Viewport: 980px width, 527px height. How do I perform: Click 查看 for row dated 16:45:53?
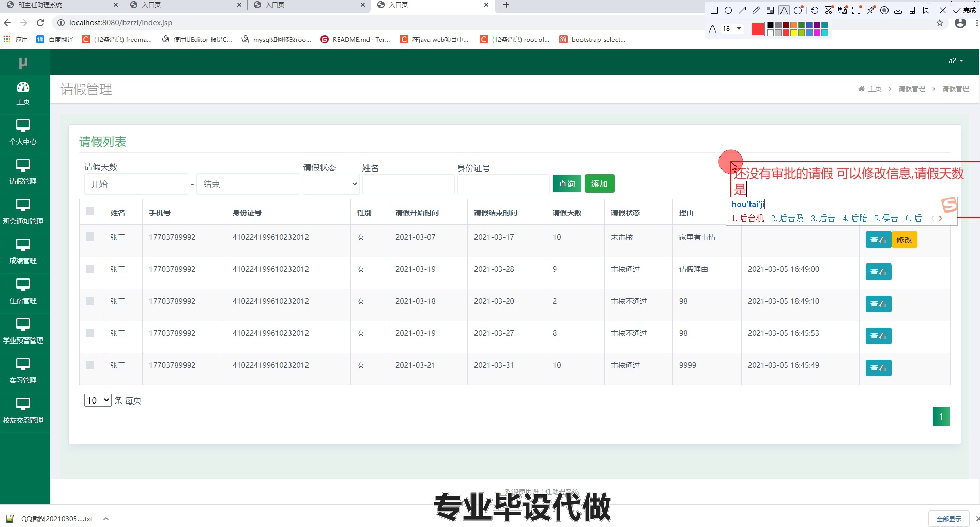878,336
